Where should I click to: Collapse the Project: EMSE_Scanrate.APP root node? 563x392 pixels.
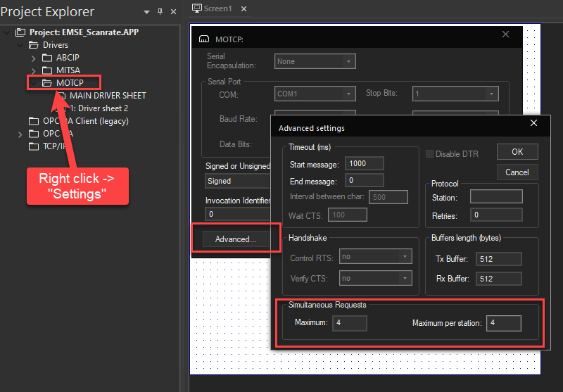coord(6,32)
